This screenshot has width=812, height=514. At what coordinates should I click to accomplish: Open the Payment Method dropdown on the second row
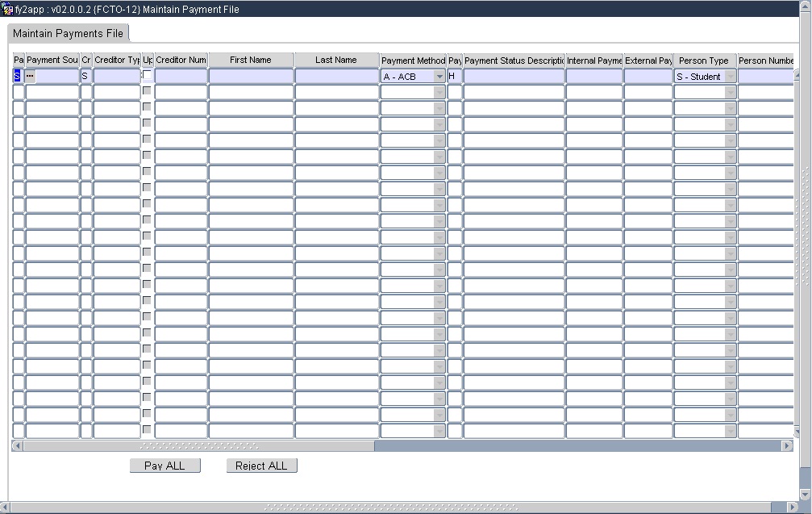[x=439, y=90]
